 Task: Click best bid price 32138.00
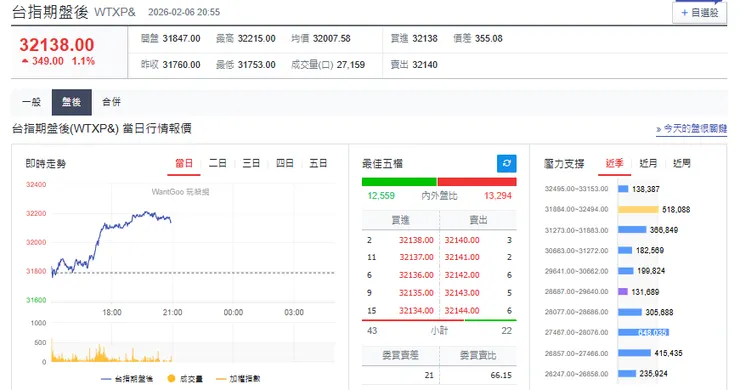(416, 240)
